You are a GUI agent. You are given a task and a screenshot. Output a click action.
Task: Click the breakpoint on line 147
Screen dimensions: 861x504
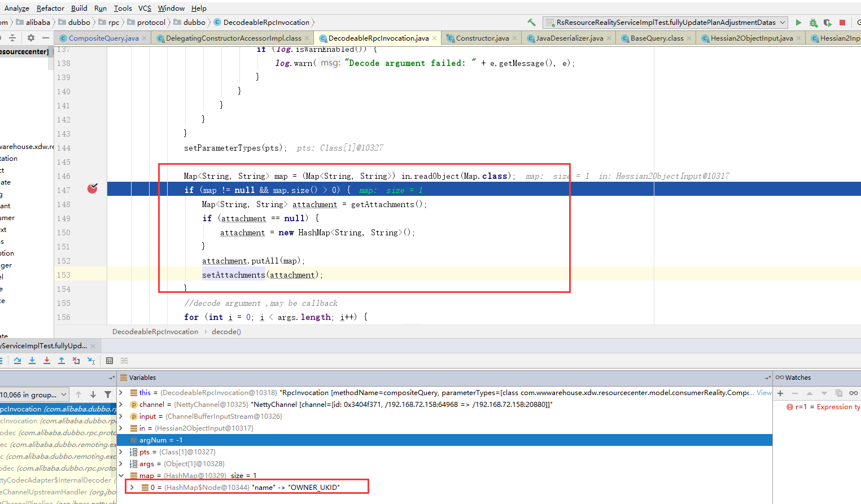pos(92,190)
